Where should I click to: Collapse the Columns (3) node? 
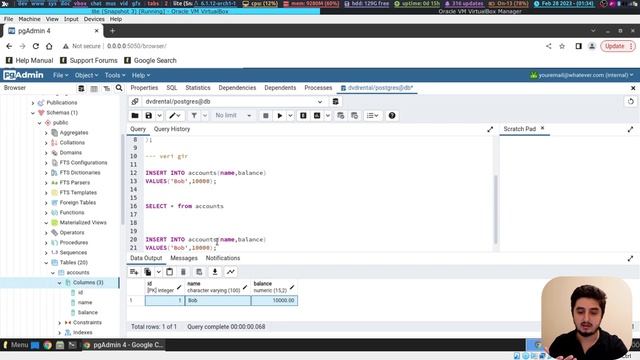point(60,283)
